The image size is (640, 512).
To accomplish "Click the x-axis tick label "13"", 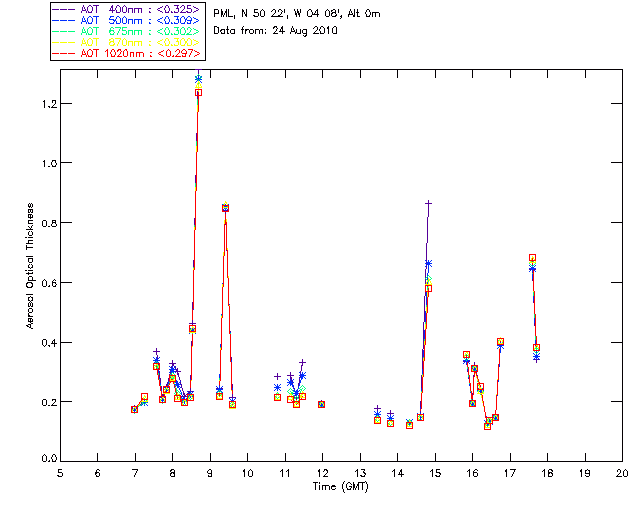I will [360, 473].
